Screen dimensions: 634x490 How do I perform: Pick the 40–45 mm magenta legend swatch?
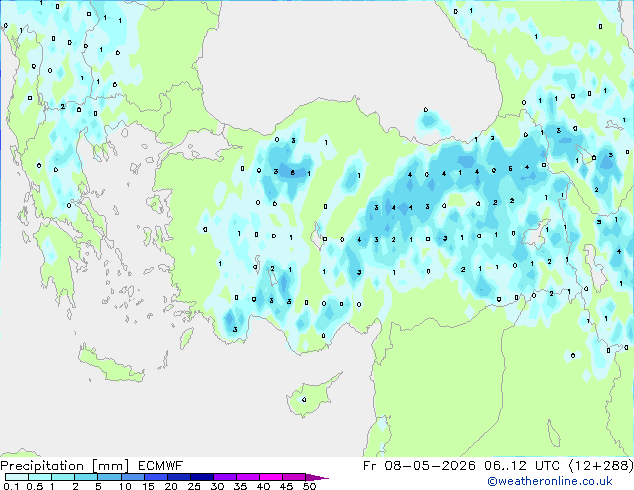[271, 477]
